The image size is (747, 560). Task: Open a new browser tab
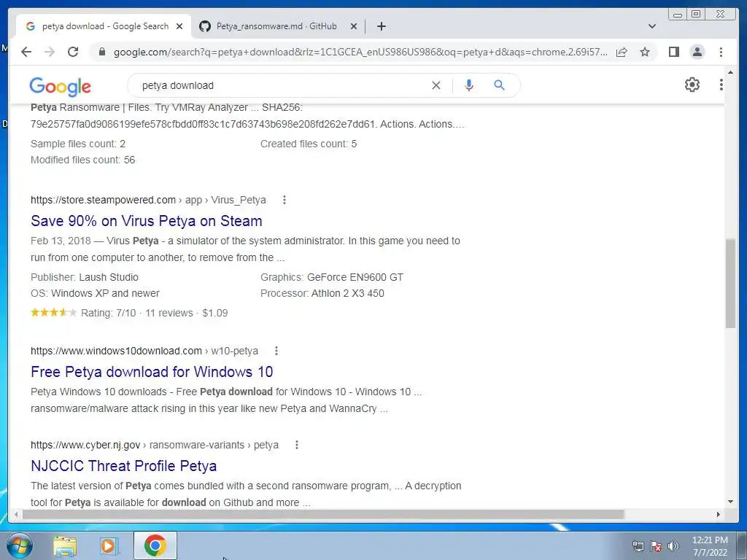click(381, 26)
